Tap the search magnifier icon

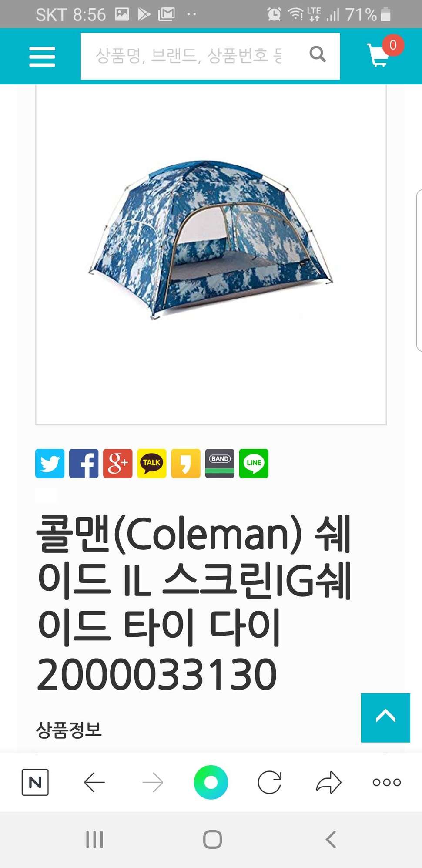pyautogui.click(x=318, y=54)
